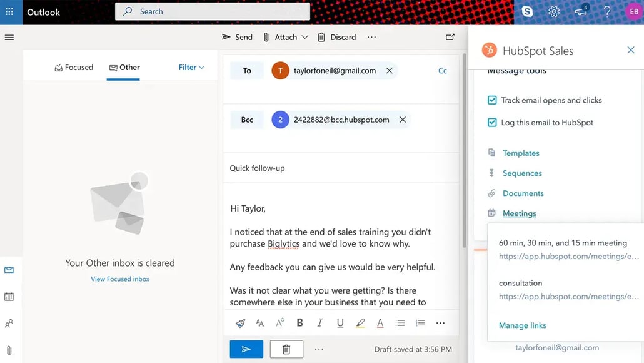The height and width of the screenshot is (363, 644).
Task: Open the Filter dropdown
Action: coord(191,68)
